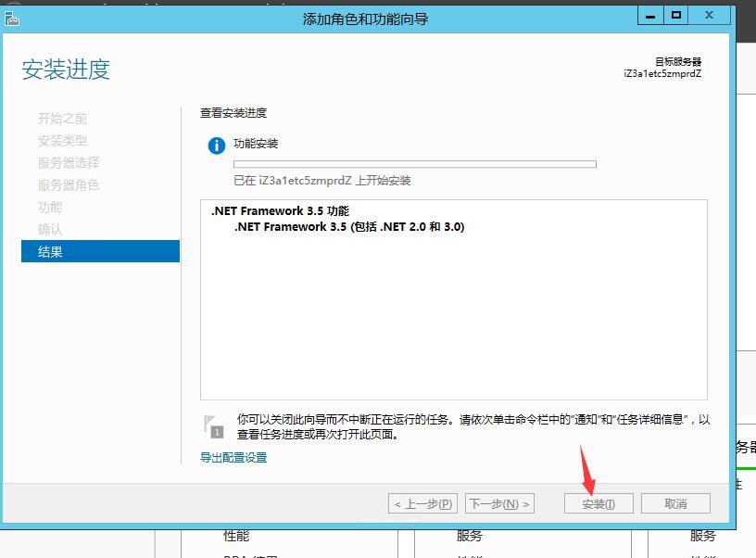Click the 下一步(N) button

click(499, 504)
